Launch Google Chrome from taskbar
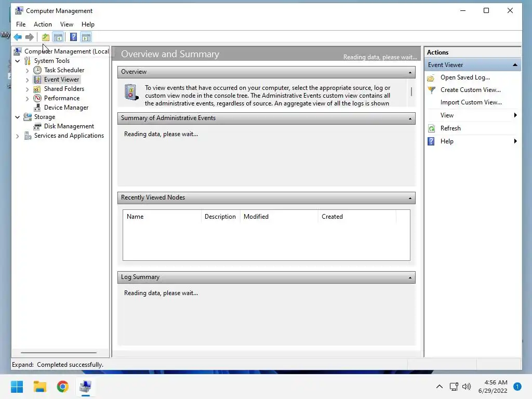Screen dimensions: 532x399 tap(63, 387)
